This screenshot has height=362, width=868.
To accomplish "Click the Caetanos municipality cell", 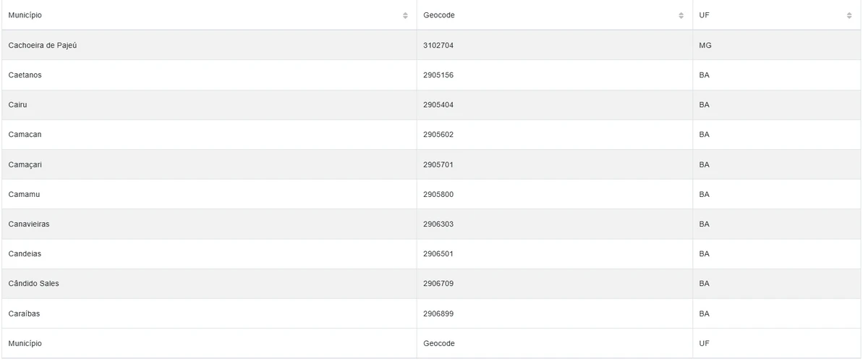I will [x=25, y=75].
